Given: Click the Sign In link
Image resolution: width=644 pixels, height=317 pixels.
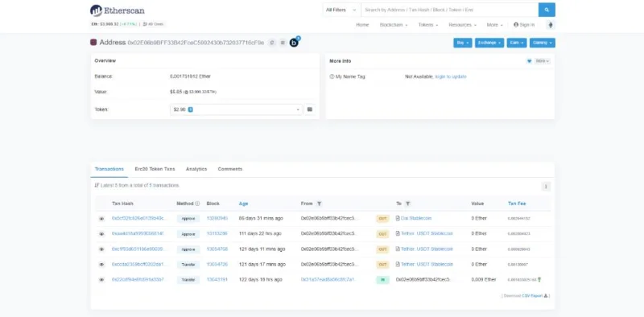Looking at the screenshot, I should [x=524, y=25].
